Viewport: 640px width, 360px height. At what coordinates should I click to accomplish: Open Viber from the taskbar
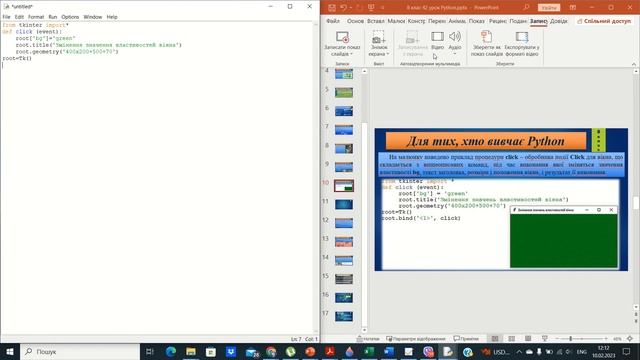(428, 351)
